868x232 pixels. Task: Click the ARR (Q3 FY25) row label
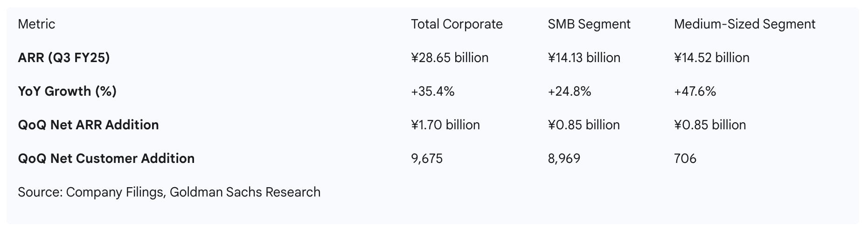coord(63,58)
